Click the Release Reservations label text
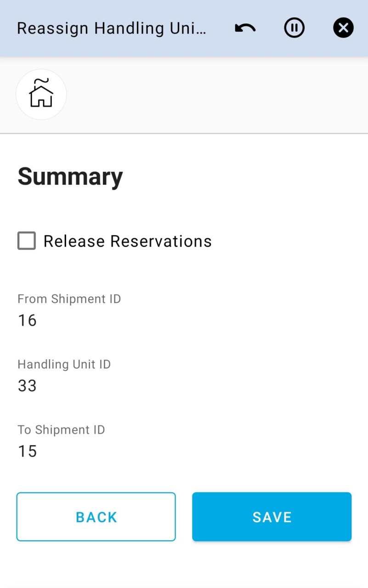The image size is (368, 588). pos(127,241)
